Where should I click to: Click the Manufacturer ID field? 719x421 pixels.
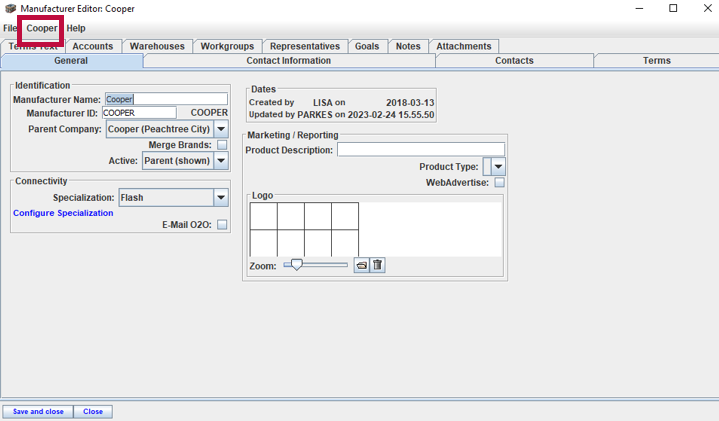pyautogui.click(x=139, y=113)
